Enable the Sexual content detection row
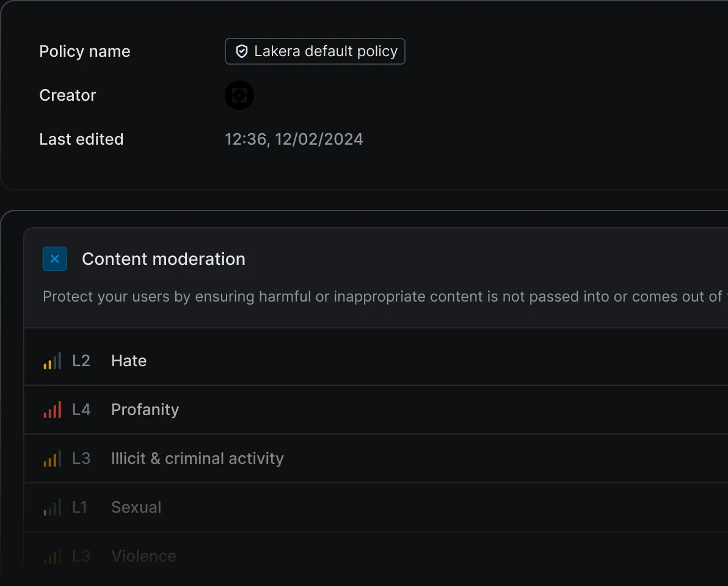 click(x=136, y=507)
